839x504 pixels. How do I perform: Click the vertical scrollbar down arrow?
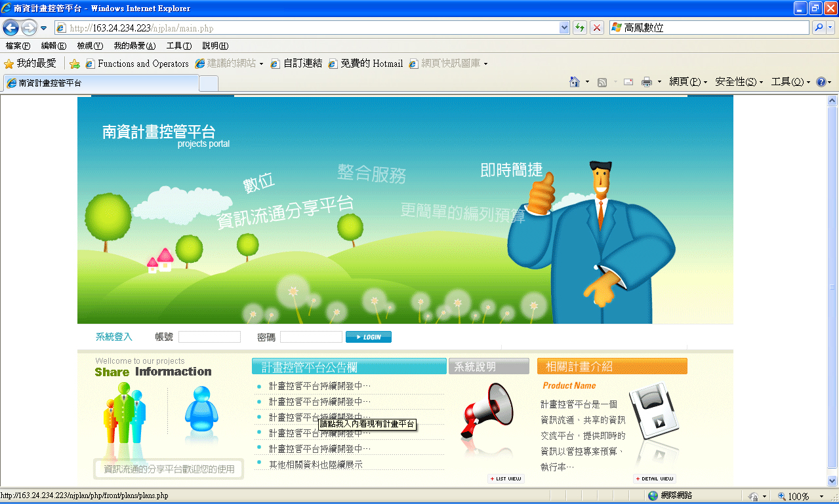(x=832, y=480)
